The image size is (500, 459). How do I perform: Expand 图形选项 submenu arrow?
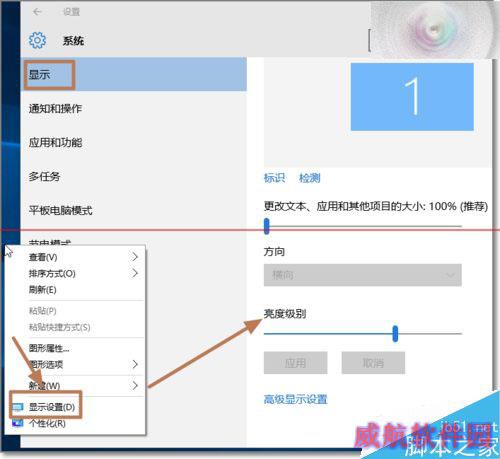(135, 364)
